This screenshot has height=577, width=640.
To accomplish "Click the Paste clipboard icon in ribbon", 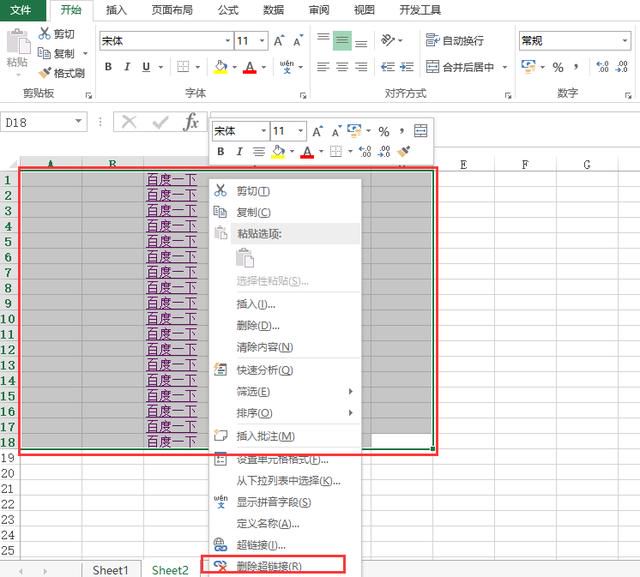I will [x=18, y=42].
